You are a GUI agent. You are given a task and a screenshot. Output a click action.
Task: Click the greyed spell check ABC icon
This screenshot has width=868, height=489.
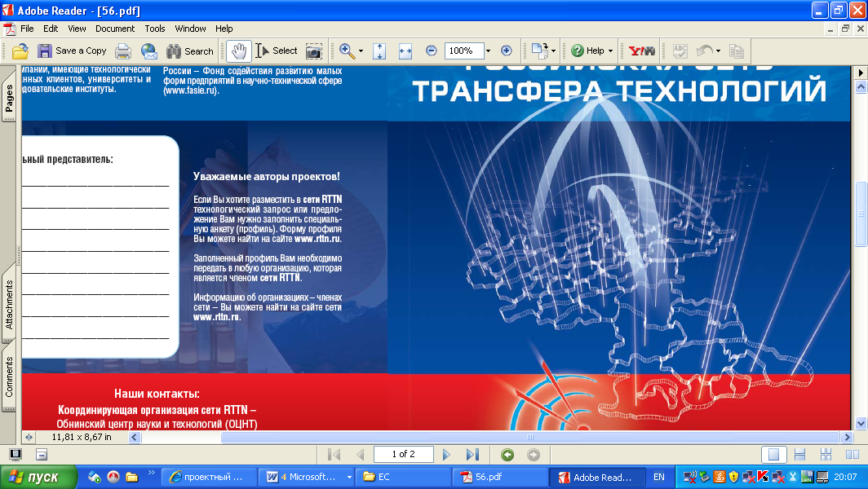pyautogui.click(x=680, y=51)
